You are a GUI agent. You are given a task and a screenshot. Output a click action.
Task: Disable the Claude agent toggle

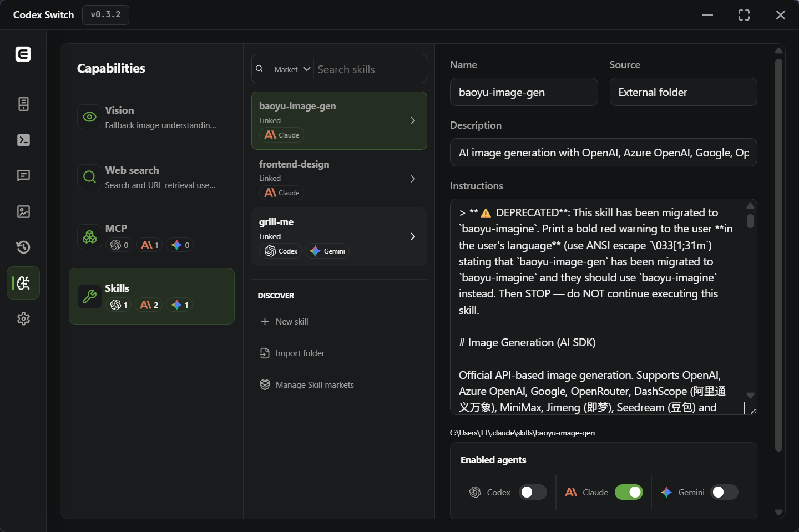point(629,492)
